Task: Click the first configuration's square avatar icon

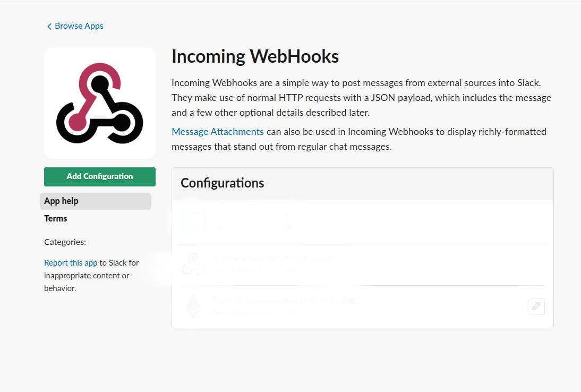Action: tap(192, 221)
